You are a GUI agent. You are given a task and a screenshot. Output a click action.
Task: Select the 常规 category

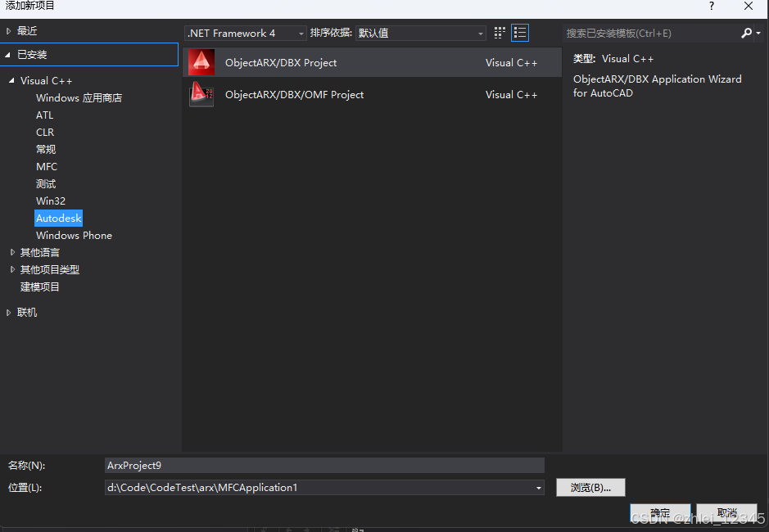pos(46,149)
